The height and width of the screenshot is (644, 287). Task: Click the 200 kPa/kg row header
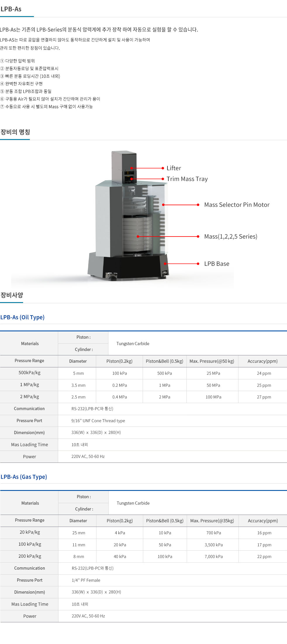tap(30, 556)
